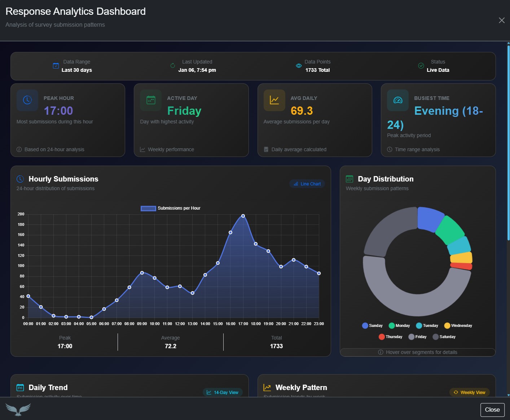Hide the Submissions per Hour dataset legend
The height and width of the screenshot is (420, 510).
[170, 208]
